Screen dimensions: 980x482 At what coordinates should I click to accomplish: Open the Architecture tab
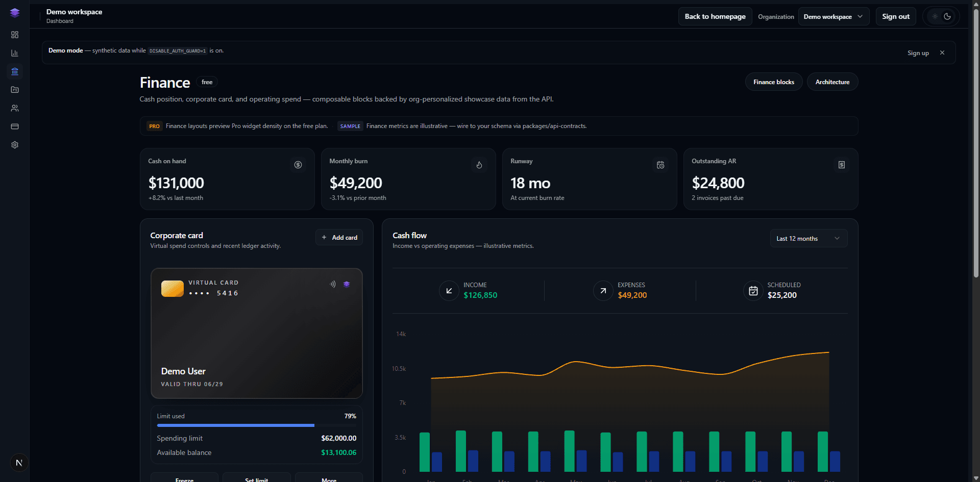(x=832, y=82)
